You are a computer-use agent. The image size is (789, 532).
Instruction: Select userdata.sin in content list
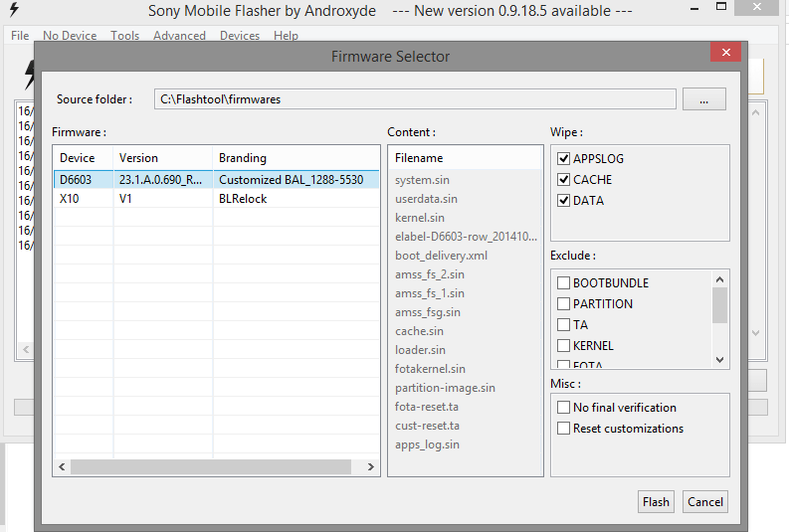[x=426, y=199]
